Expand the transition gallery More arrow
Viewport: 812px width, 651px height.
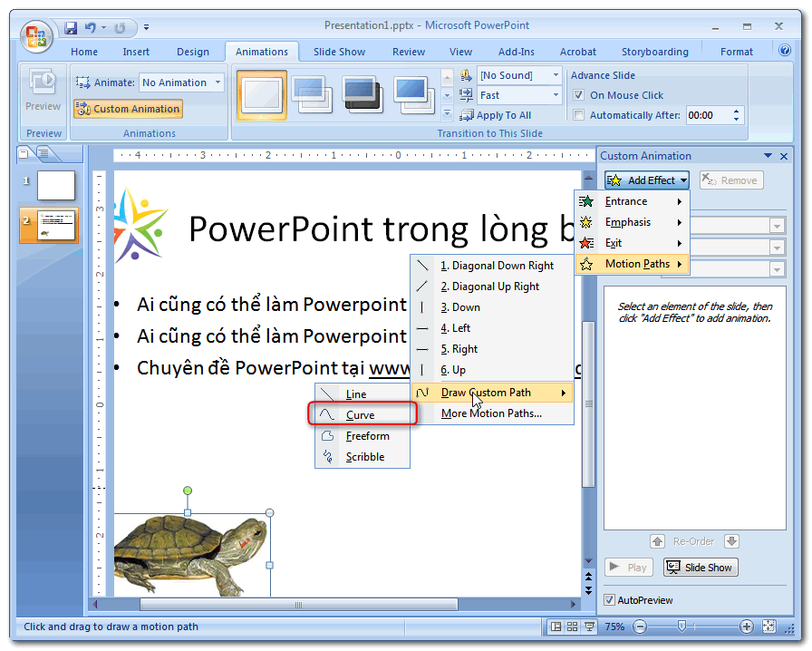pyautogui.click(x=447, y=113)
